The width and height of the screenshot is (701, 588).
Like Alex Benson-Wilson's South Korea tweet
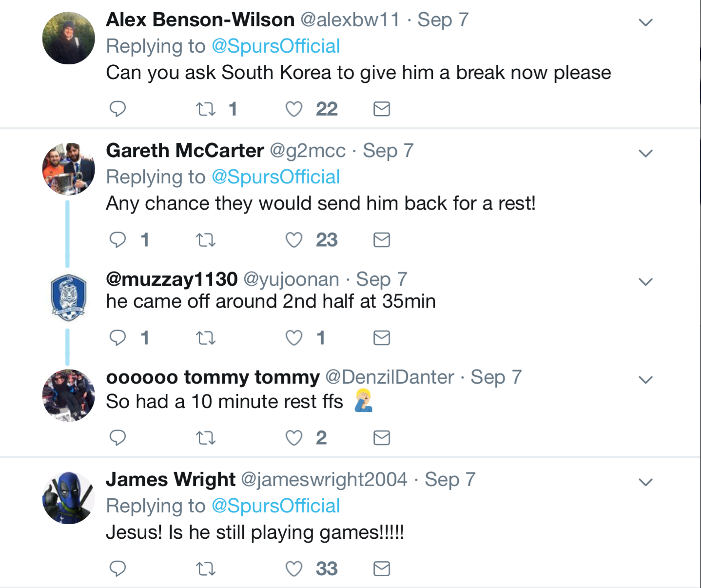294,109
